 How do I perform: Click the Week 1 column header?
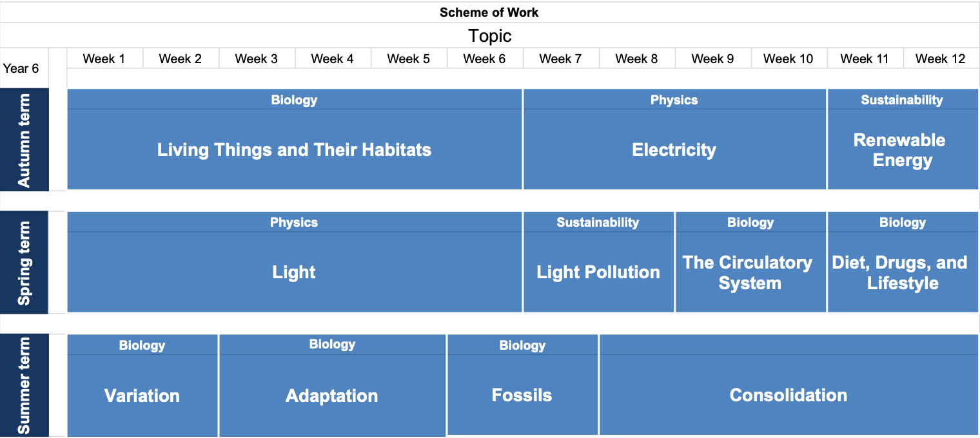104,59
